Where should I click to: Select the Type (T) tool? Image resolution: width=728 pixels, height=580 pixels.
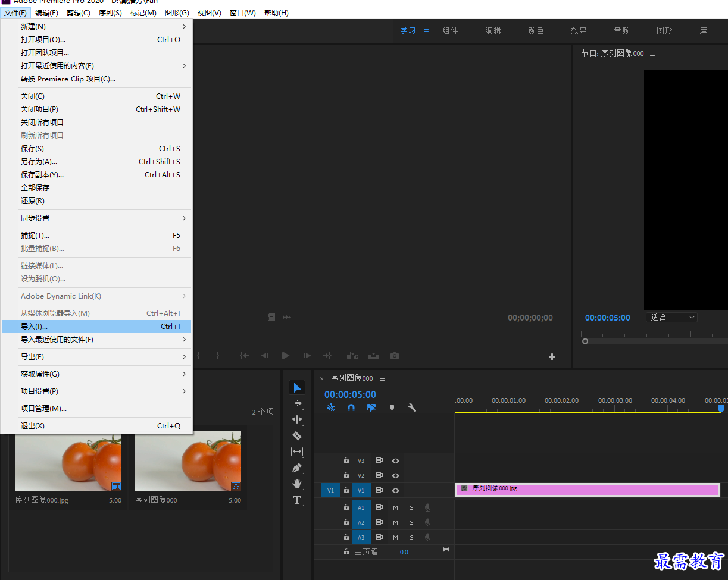tap(297, 500)
